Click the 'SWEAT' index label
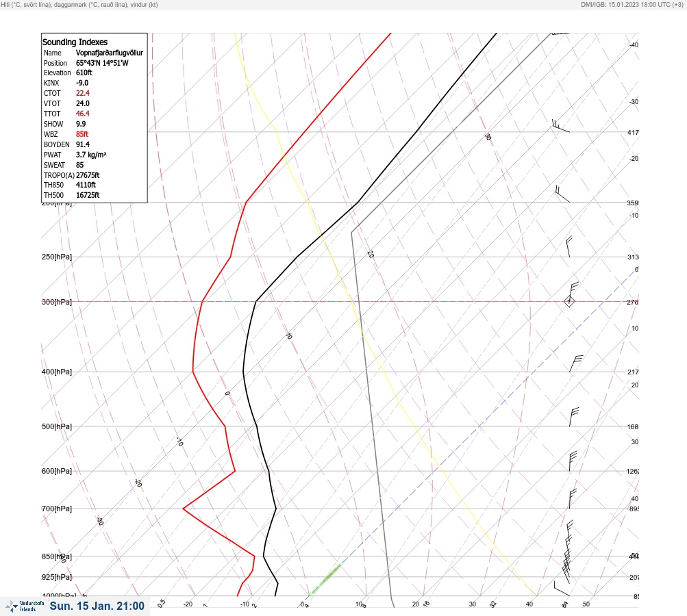The image size is (687, 616). [54, 165]
